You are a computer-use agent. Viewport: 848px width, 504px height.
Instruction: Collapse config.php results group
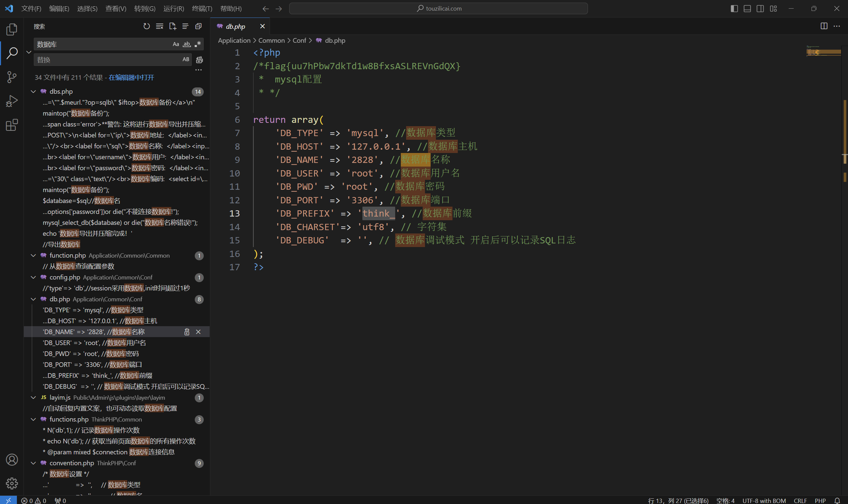point(33,277)
